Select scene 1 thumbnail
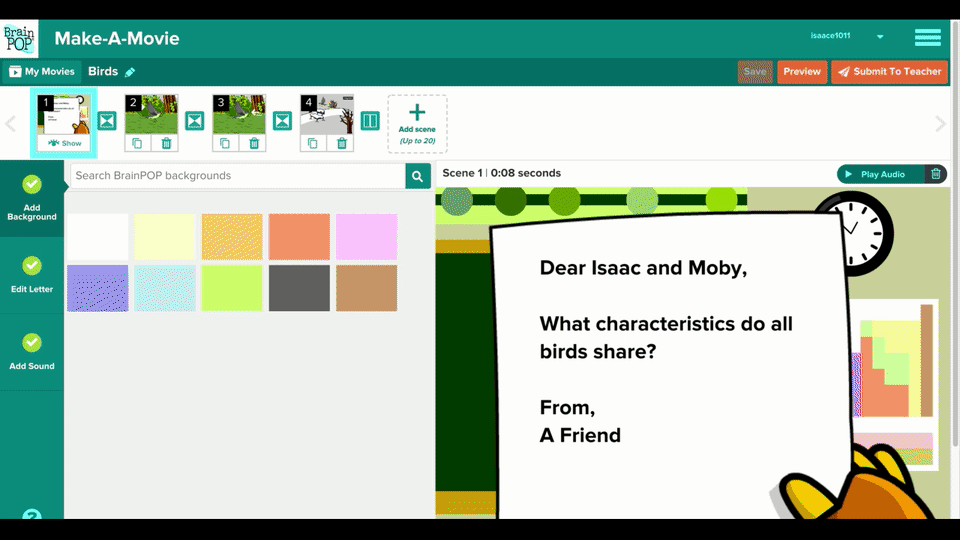This screenshot has height=540, width=960. click(64, 114)
